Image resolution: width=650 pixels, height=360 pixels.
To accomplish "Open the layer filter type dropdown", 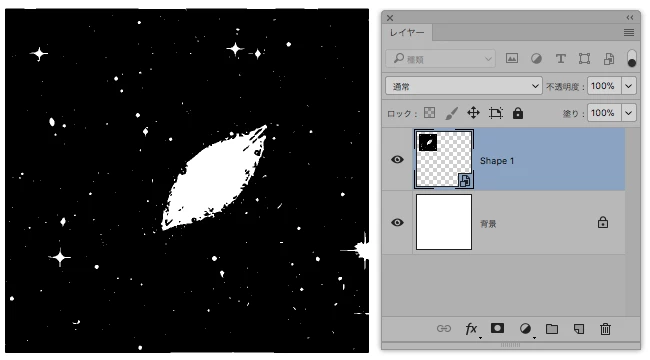I will click(440, 59).
